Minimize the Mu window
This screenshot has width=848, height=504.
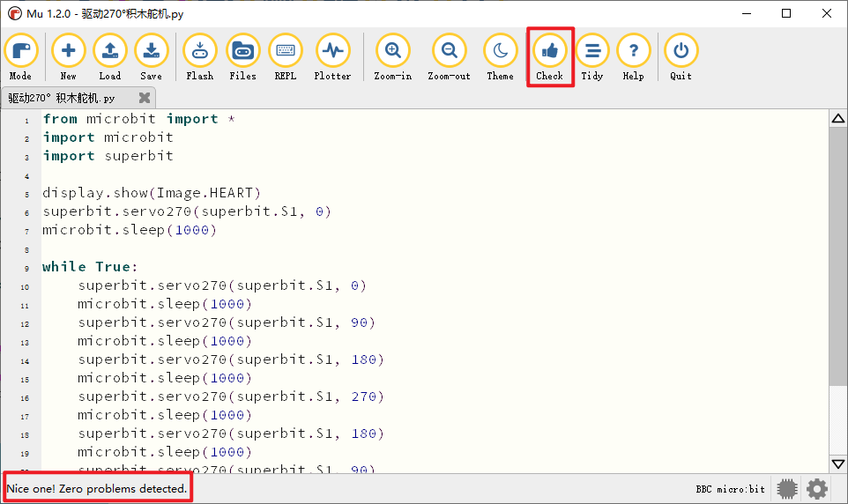tap(747, 13)
